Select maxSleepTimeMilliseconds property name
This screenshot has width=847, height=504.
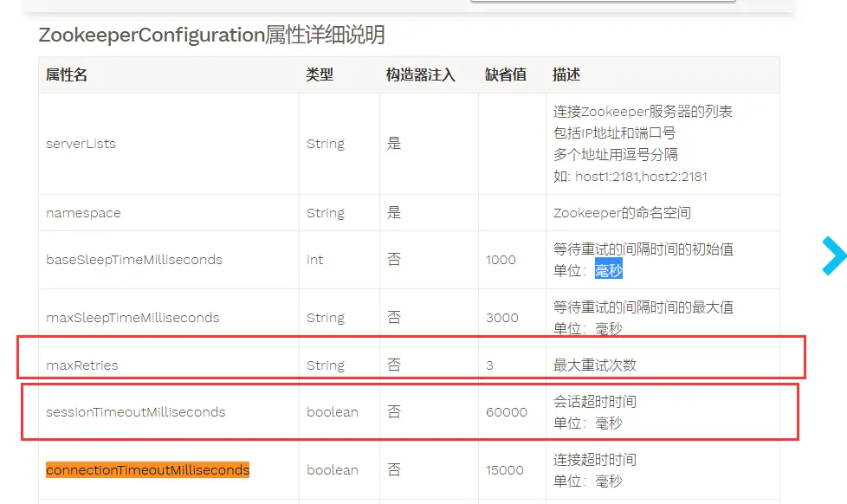click(133, 318)
